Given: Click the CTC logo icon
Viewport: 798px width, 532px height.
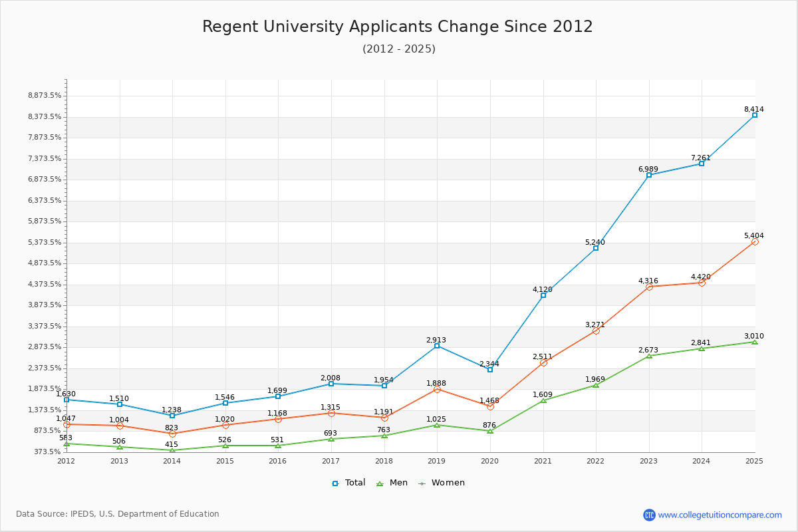Looking at the screenshot, I should 649,515.
